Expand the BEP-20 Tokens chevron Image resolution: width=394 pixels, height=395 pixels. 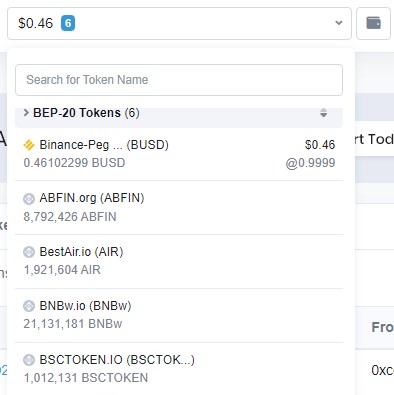tap(26, 113)
